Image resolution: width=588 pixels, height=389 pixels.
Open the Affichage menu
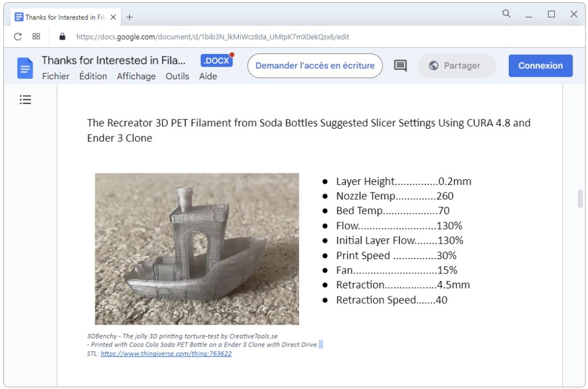click(136, 76)
